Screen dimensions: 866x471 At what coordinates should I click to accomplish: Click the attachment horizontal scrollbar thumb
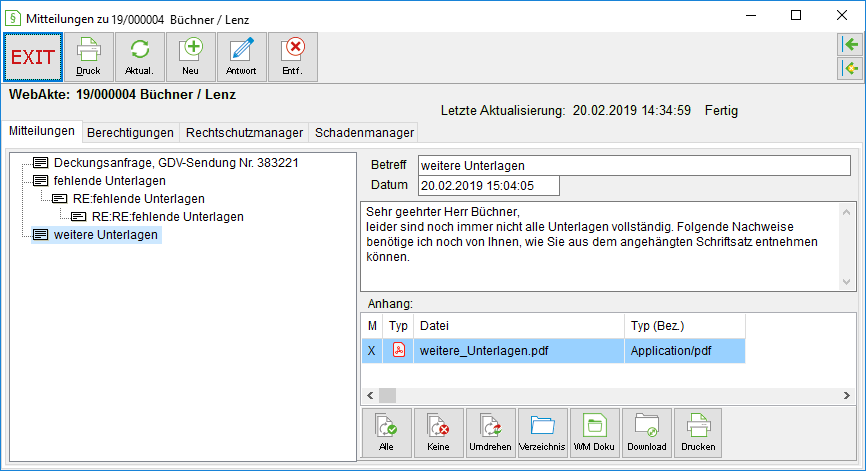387,395
